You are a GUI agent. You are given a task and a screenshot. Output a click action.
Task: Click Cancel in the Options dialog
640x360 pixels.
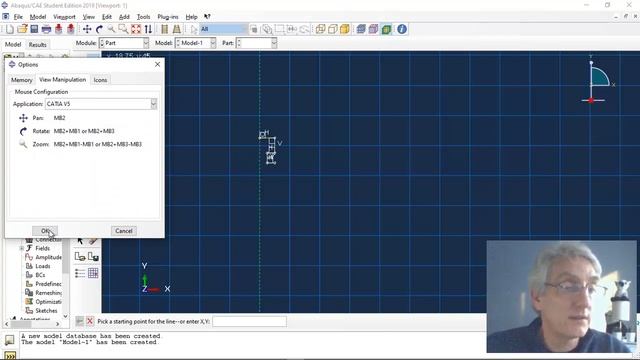pos(124,231)
